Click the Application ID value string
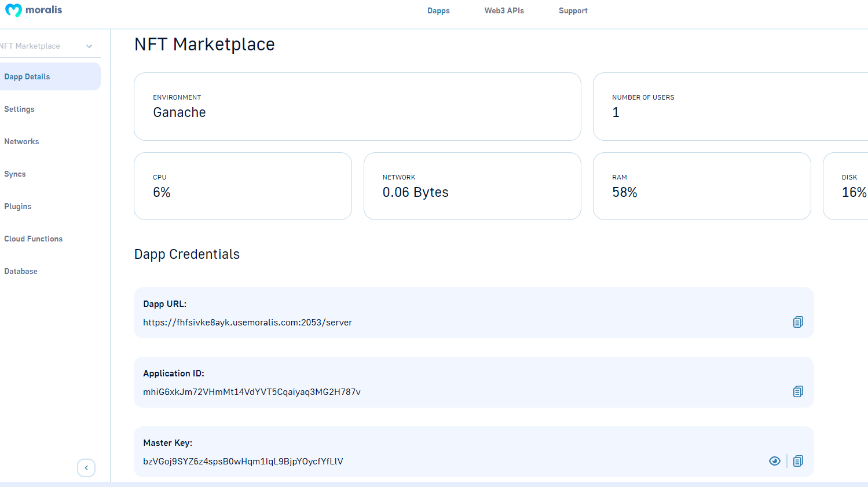Image resolution: width=868 pixels, height=487 pixels. [252, 392]
